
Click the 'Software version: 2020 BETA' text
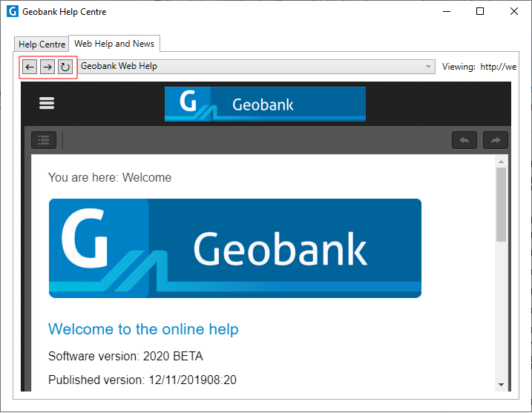[x=125, y=357]
